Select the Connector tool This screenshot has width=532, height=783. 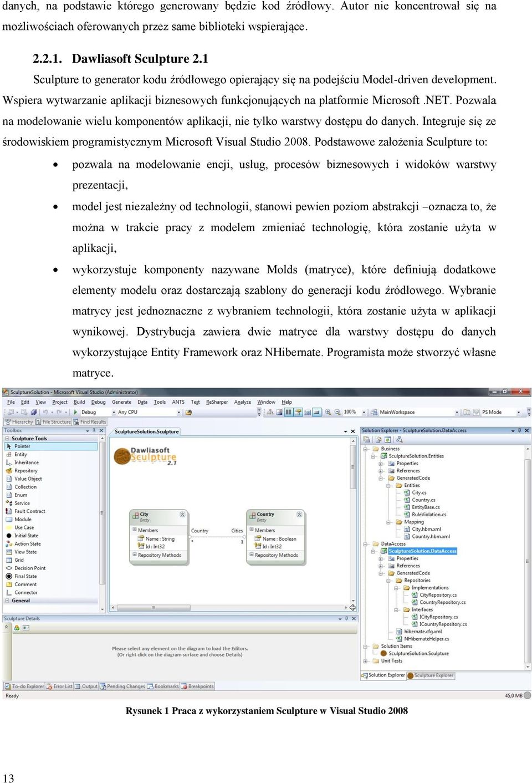tap(52, 593)
